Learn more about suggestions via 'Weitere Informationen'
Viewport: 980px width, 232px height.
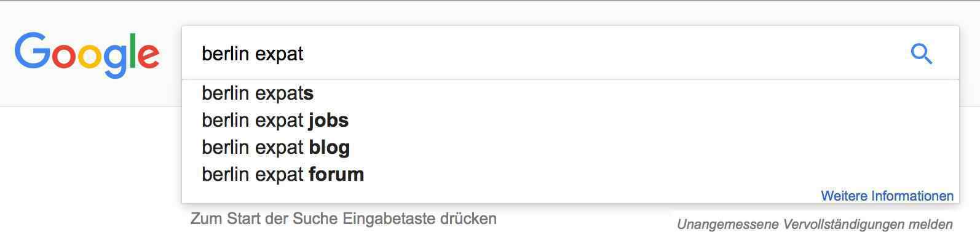[x=887, y=196]
